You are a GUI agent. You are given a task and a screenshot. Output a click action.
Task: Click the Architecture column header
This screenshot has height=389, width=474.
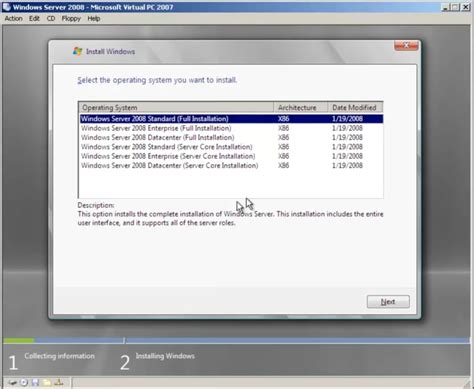click(300, 107)
